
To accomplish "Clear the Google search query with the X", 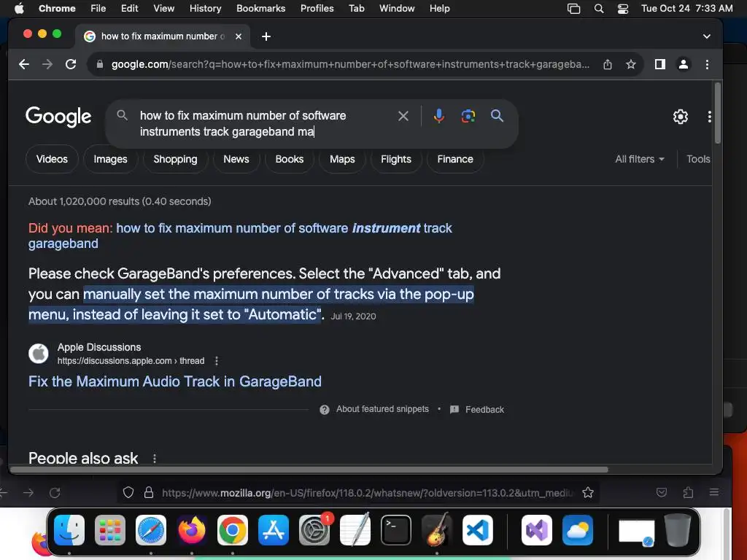I will (x=403, y=116).
